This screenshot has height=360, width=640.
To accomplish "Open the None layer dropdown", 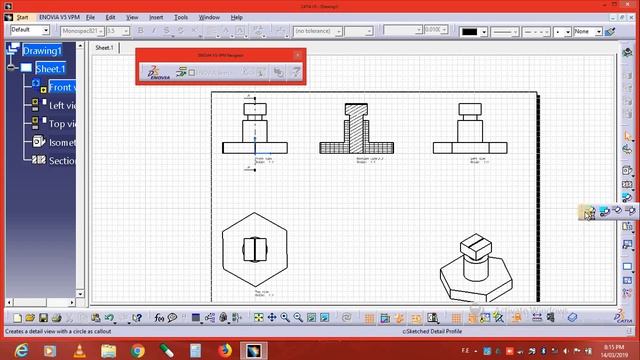I will click(599, 31).
